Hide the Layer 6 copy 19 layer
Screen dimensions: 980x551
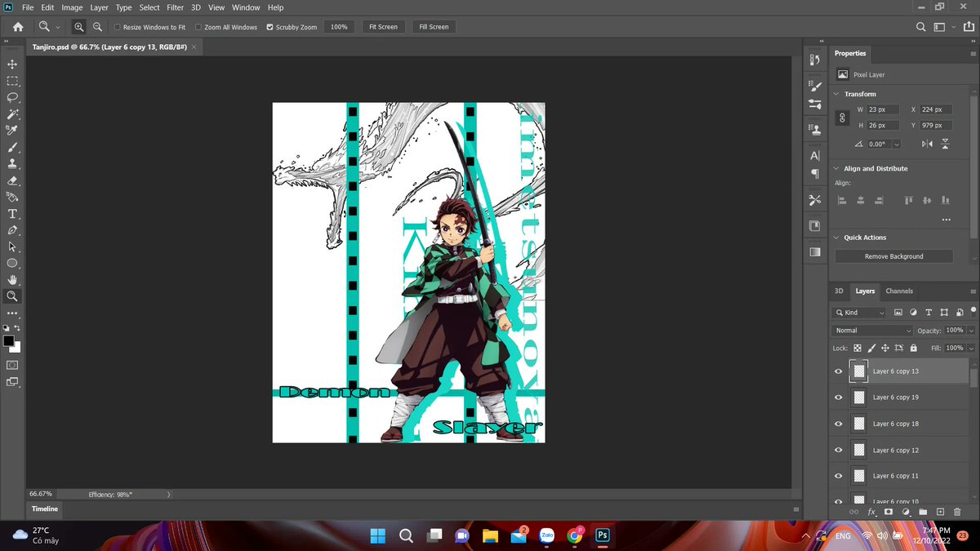pyautogui.click(x=838, y=397)
